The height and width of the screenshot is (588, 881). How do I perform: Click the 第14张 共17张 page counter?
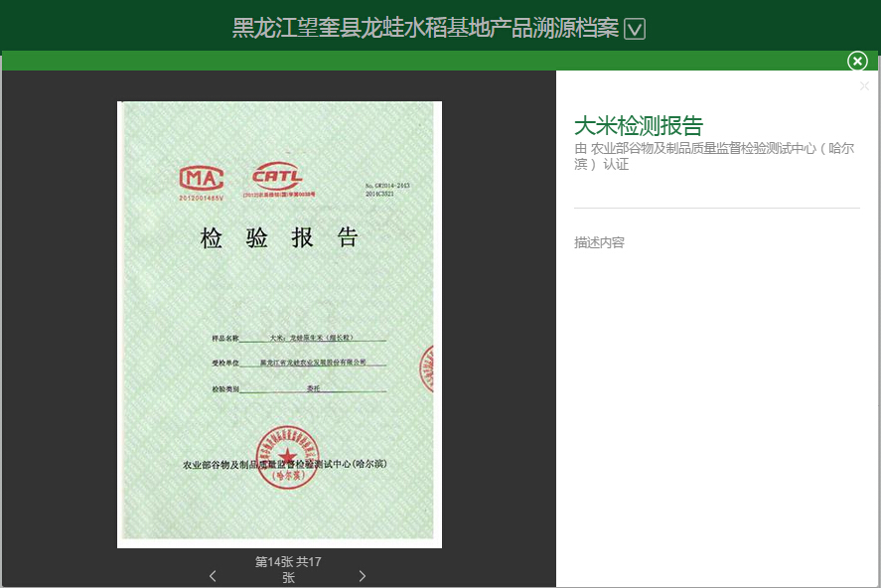(288, 569)
